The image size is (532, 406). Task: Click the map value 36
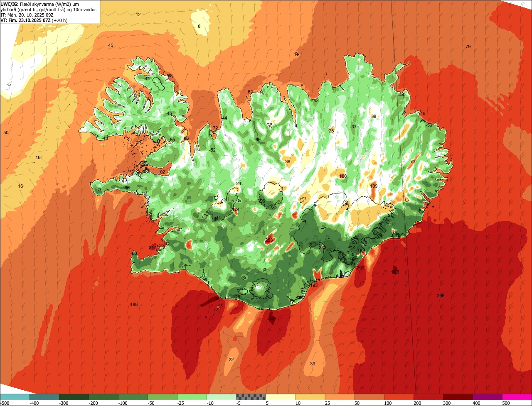[288, 161]
